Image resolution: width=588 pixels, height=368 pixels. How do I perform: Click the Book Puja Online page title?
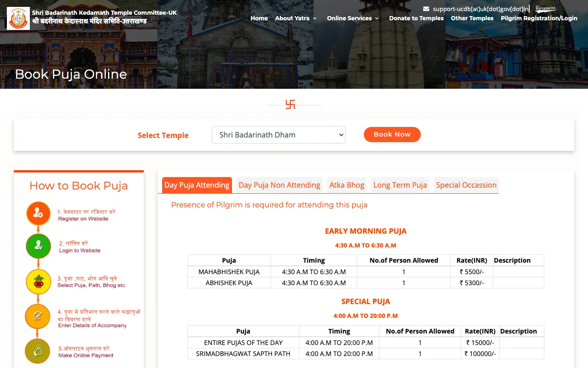71,74
